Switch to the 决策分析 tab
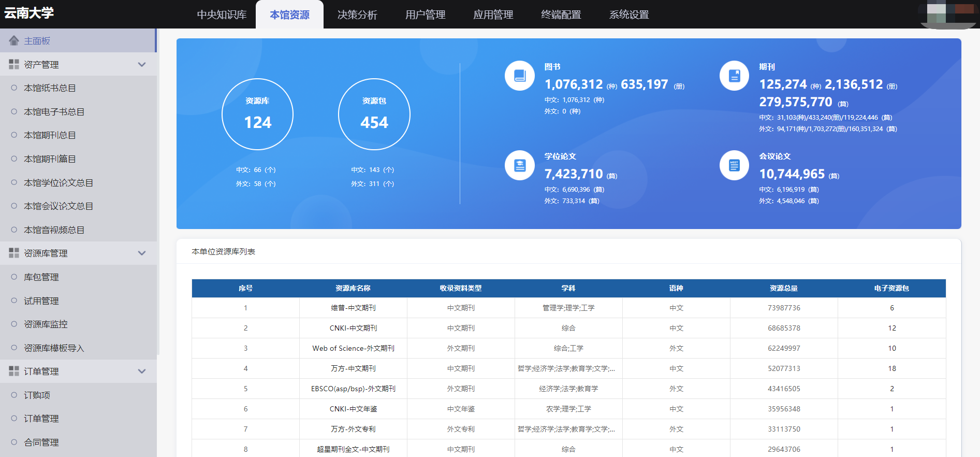This screenshot has width=980, height=457. (357, 15)
